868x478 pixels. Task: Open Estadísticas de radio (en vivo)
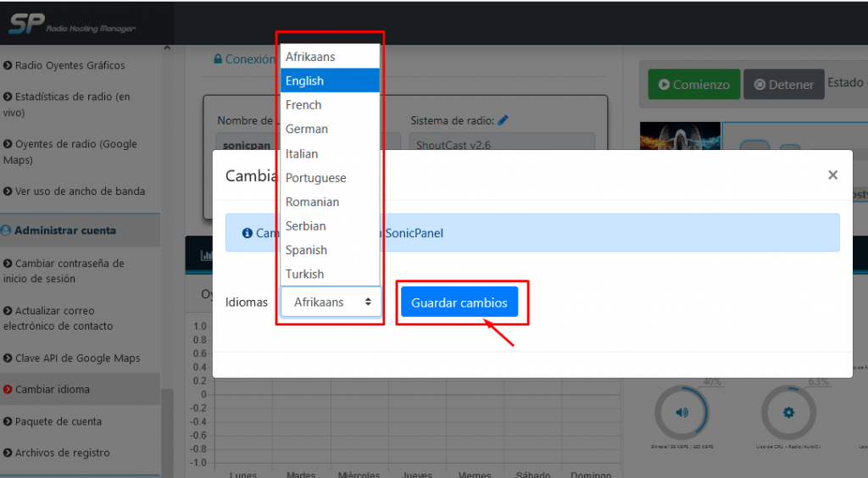[x=68, y=104]
